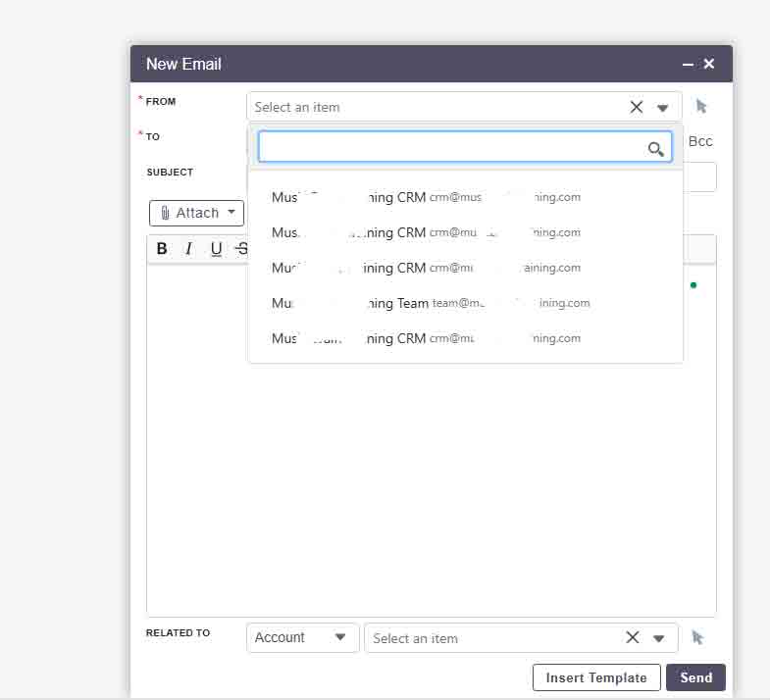Clear the FROM field with its X icon
The image size is (770, 700).
pos(636,107)
